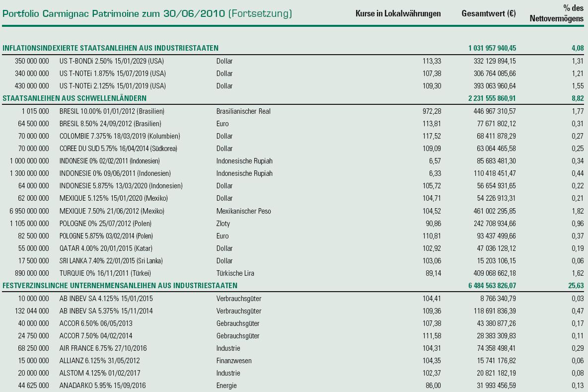Image resolution: width=588 pixels, height=392 pixels.
Task: Click the '% des Nettovermögens' column header
Action: 557,13
